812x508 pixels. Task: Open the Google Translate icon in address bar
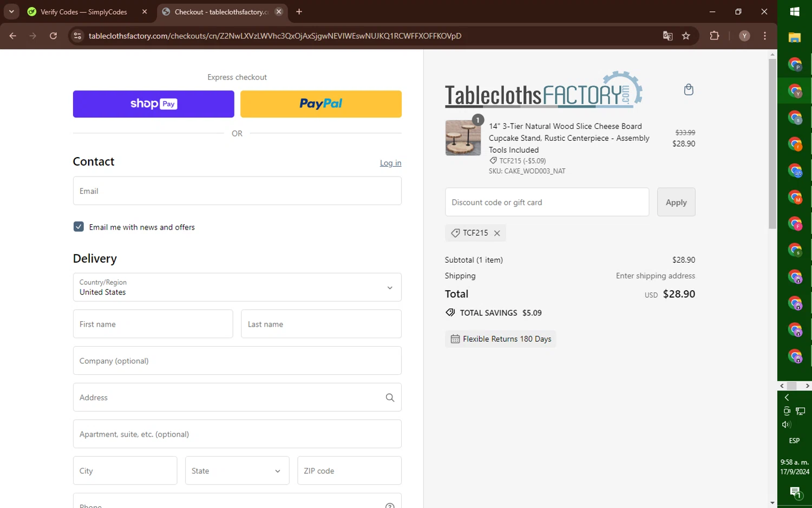point(667,36)
